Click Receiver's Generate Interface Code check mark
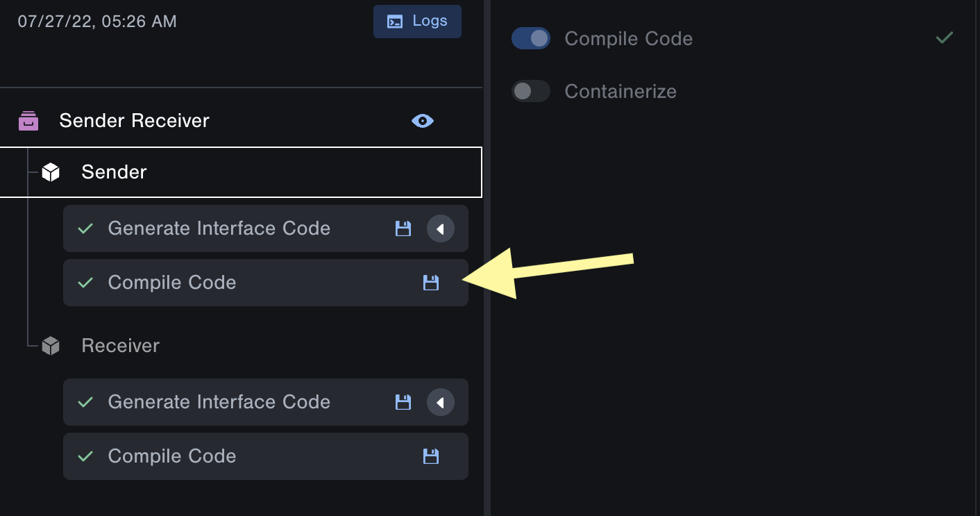 pos(85,402)
